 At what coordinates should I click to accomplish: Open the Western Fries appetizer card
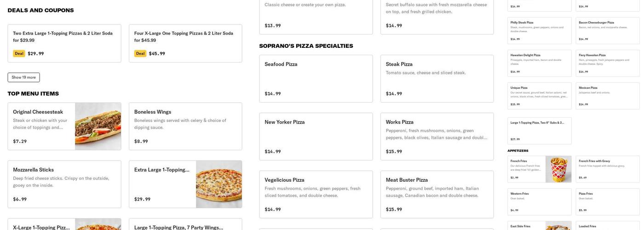(539, 201)
